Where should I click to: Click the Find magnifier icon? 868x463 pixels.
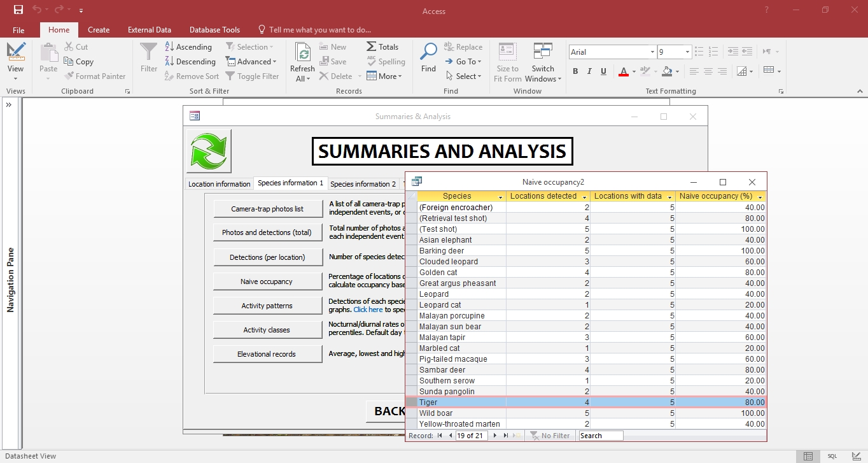(x=429, y=52)
